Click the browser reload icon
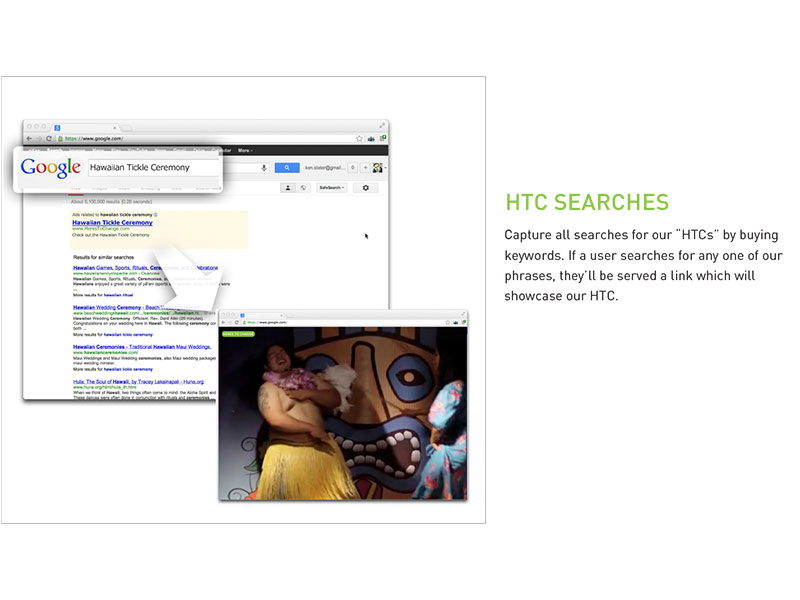 49,138
